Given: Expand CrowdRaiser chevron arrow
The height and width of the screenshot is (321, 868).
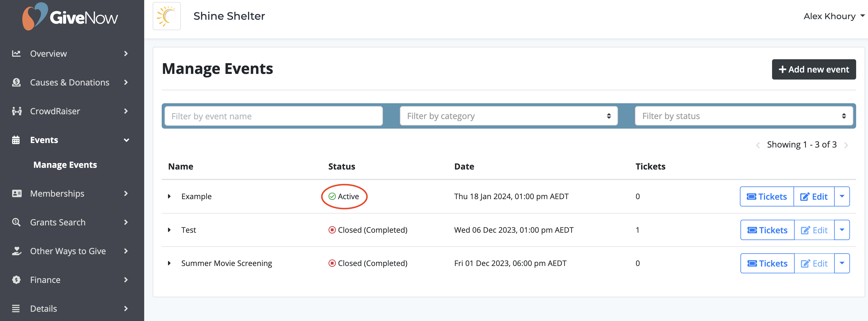Looking at the screenshot, I should click(x=126, y=111).
